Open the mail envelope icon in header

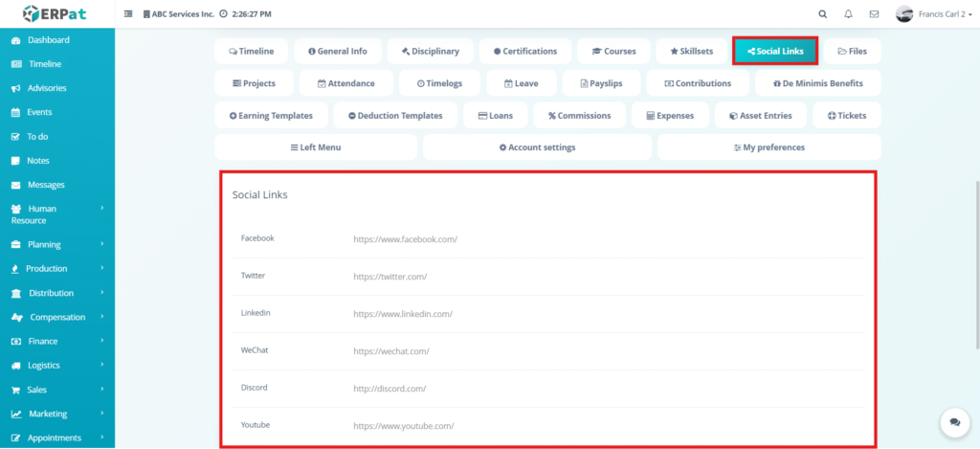click(x=874, y=13)
